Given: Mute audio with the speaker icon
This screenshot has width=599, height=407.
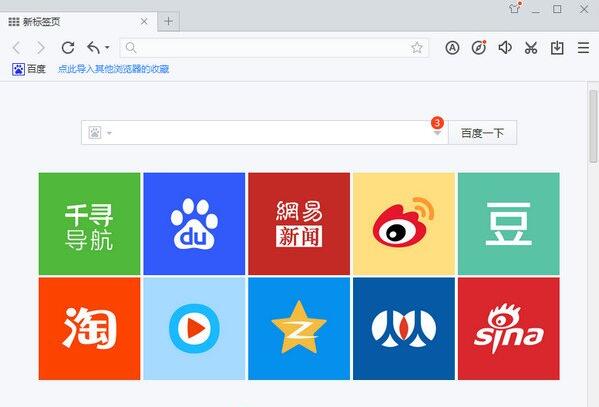Looking at the screenshot, I should point(505,48).
